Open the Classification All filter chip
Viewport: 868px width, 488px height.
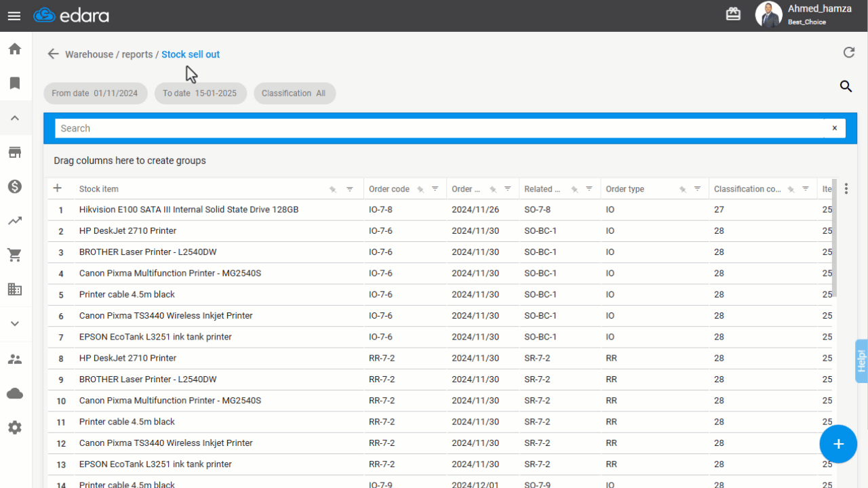point(294,94)
